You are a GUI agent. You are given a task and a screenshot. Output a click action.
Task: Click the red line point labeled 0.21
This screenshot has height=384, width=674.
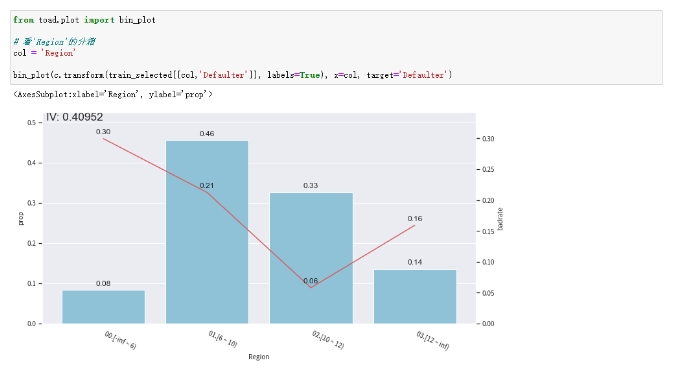click(x=207, y=193)
